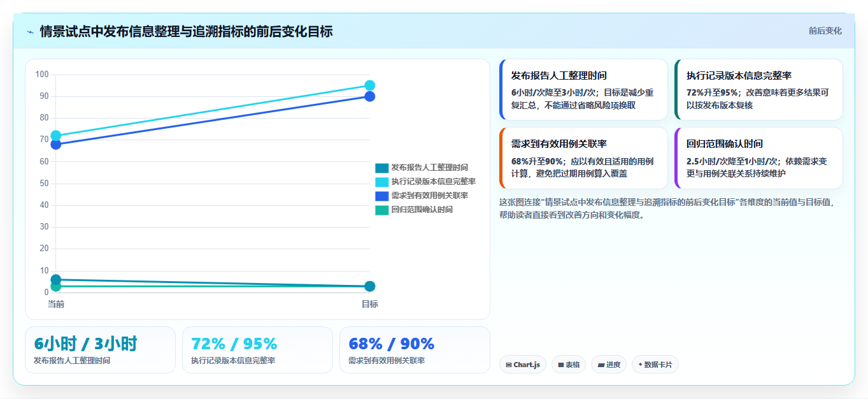
Task: Click the dashboard title text
Action: [x=186, y=31]
